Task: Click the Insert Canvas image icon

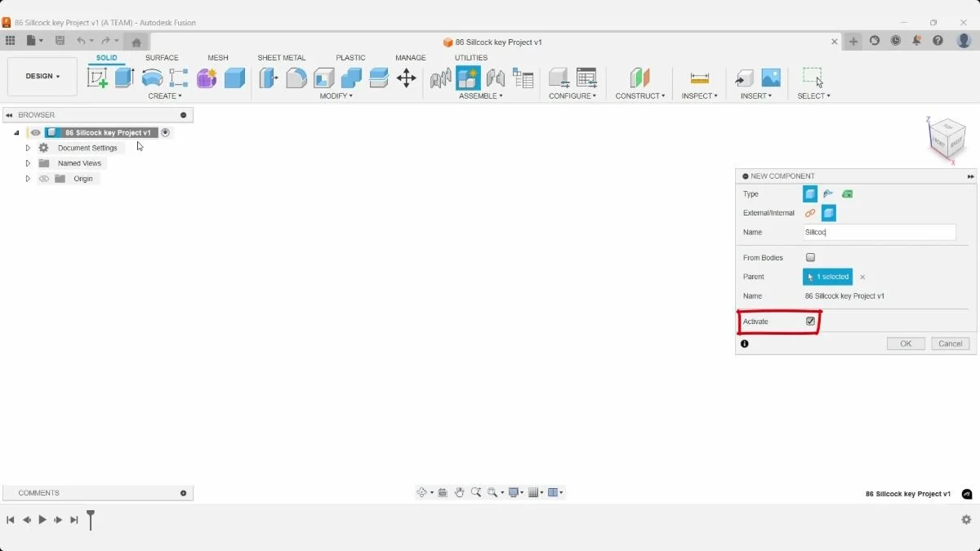Action: (x=771, y=78)
